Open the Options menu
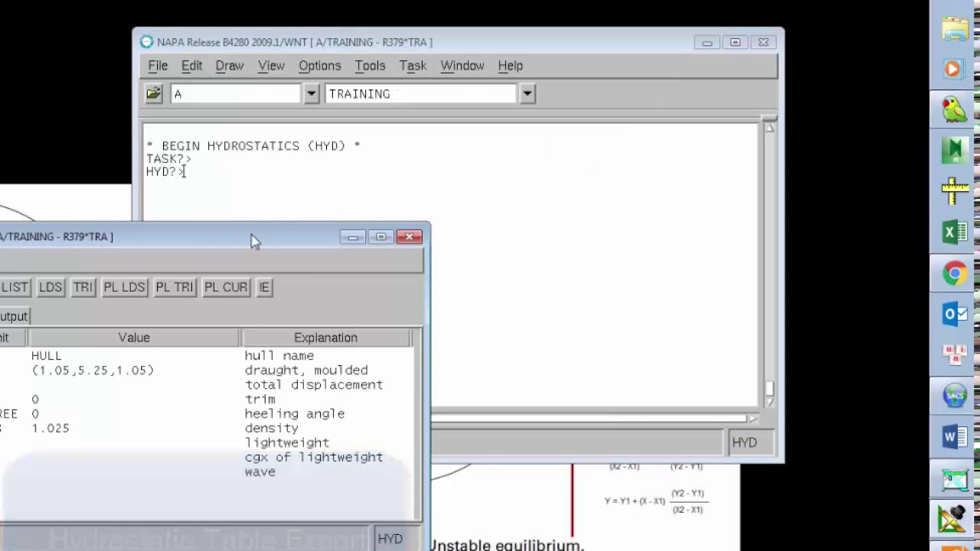Viewport: 980px width, 551px height. click(x=320, y=66)
